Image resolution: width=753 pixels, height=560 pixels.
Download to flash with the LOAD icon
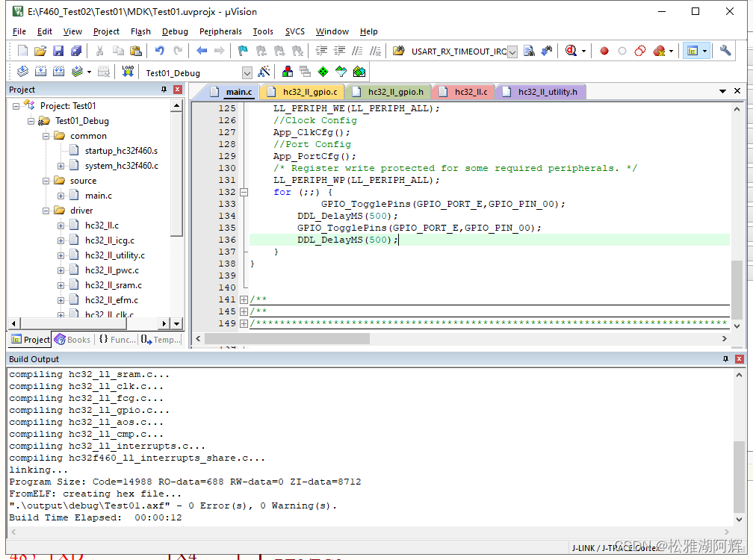click(x=128, y=72)
